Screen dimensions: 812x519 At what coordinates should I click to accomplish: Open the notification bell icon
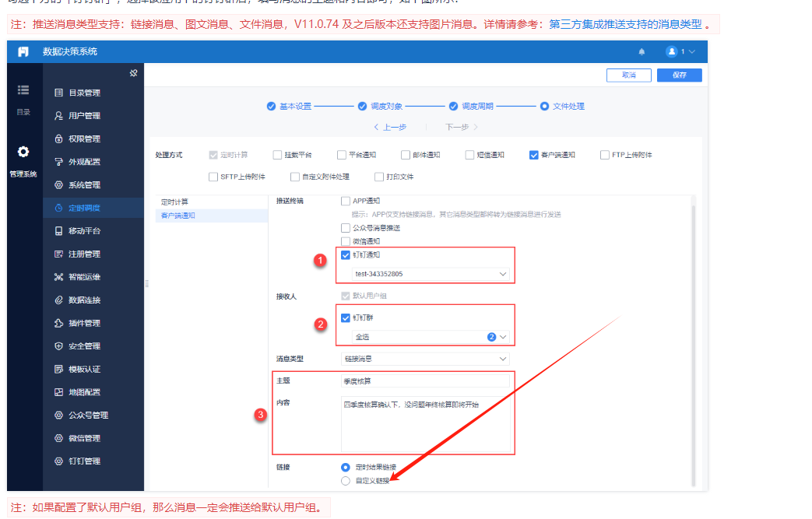pos(642,52)
